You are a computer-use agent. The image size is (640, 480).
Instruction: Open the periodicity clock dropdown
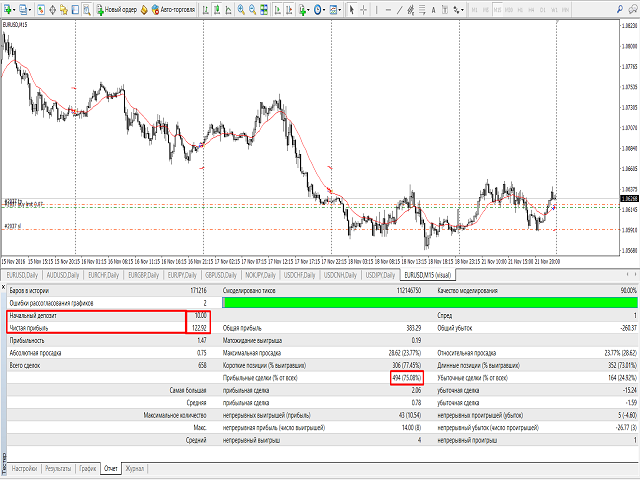click(x=319, y=9)
